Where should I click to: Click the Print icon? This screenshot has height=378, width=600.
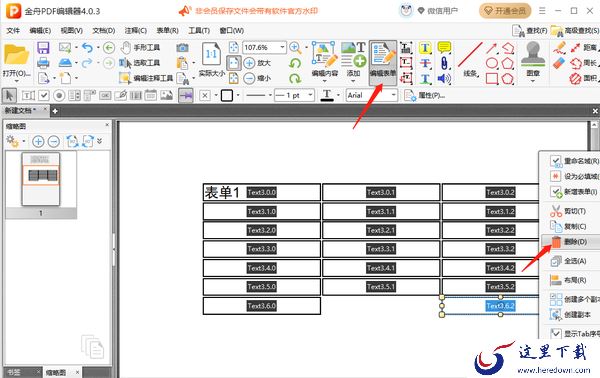point(43,63)
